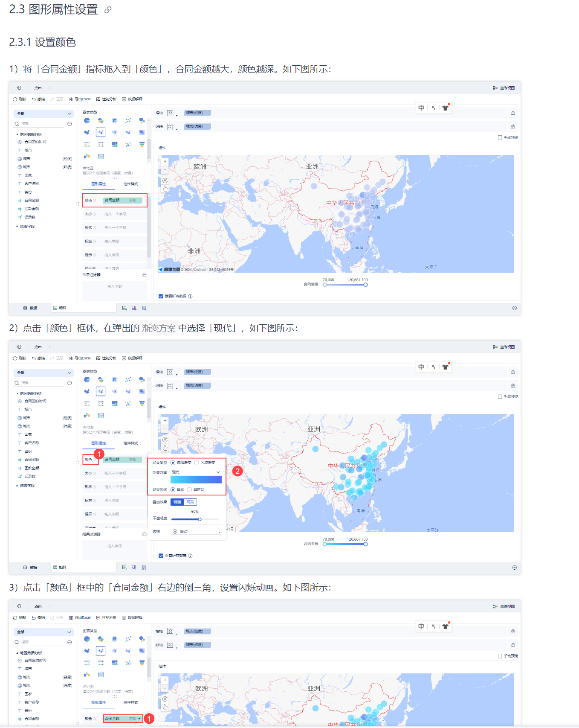The height and width of the screenshot is (728, 579).
Task: Select the word cloud chart type, second screenshot
Action: (128, 404)
